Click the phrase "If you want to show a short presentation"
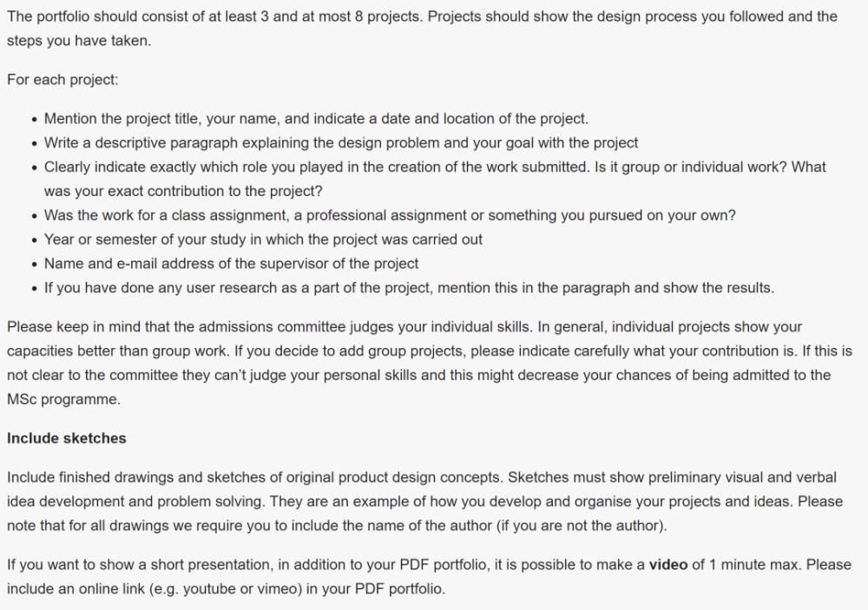Screen dimensions: 868x610 pos(139,565)
